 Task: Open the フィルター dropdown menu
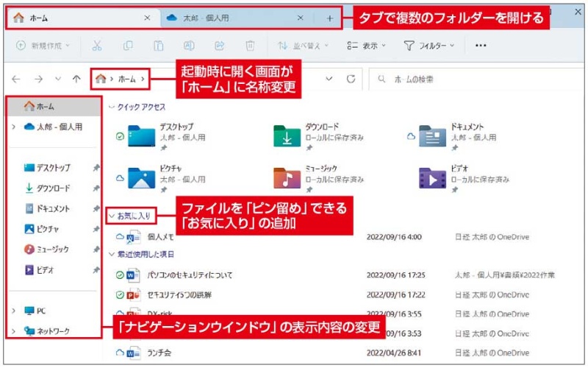(x=429, y=46)
